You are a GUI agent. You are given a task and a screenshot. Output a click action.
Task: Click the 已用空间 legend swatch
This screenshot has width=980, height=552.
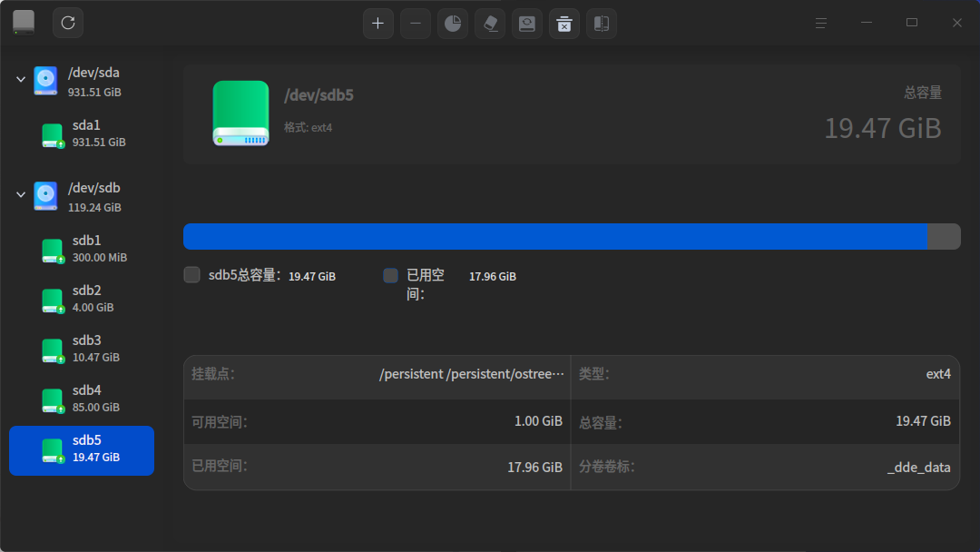390,275
